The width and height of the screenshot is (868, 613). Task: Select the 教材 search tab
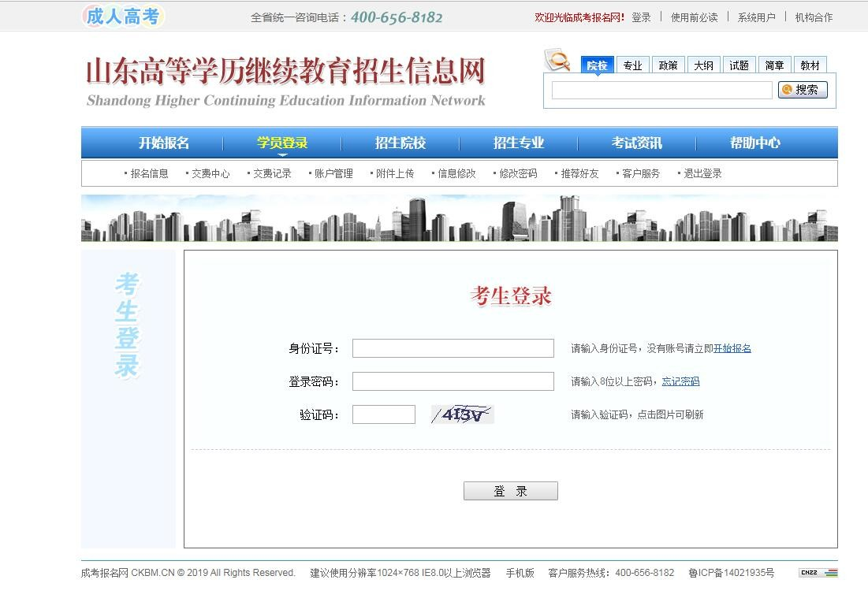click(810, 65)
